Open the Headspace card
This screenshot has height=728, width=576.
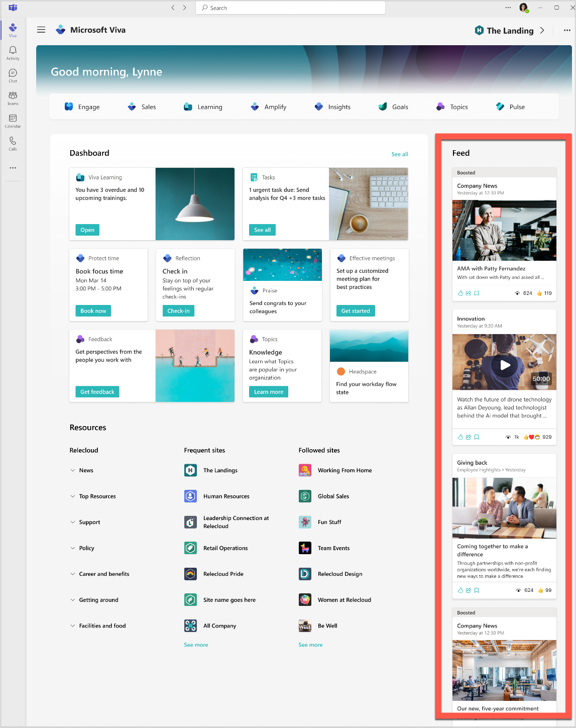tap(369, 366)
